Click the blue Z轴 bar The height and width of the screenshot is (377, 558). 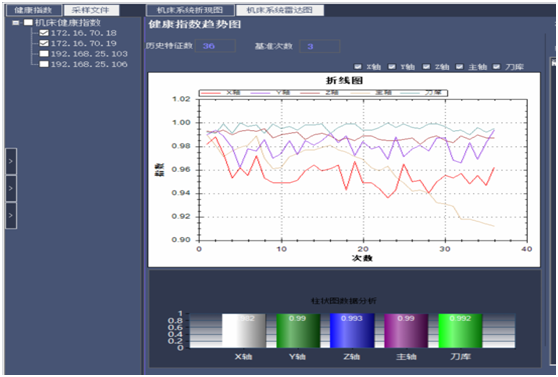coord(352,331)
